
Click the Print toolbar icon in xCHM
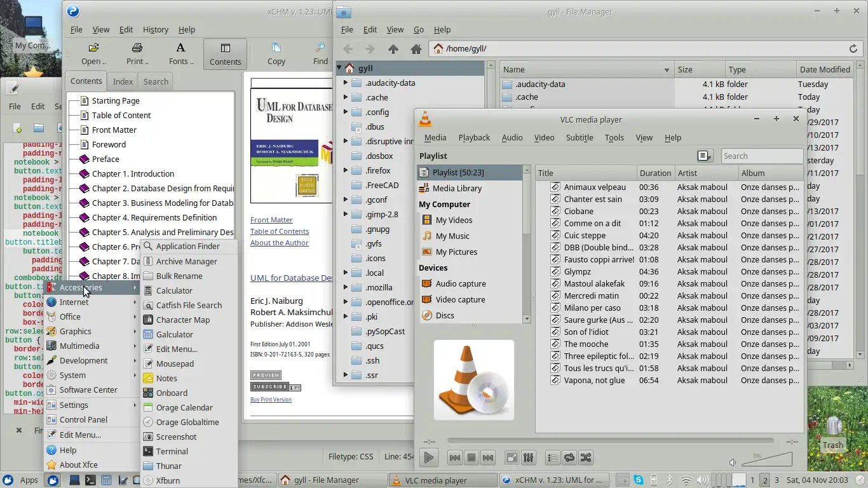coord(137,54)
